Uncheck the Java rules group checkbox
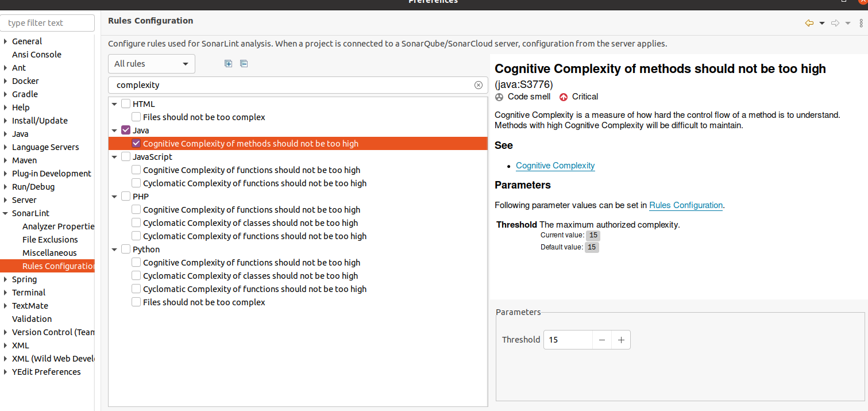 tap(126, 130)
